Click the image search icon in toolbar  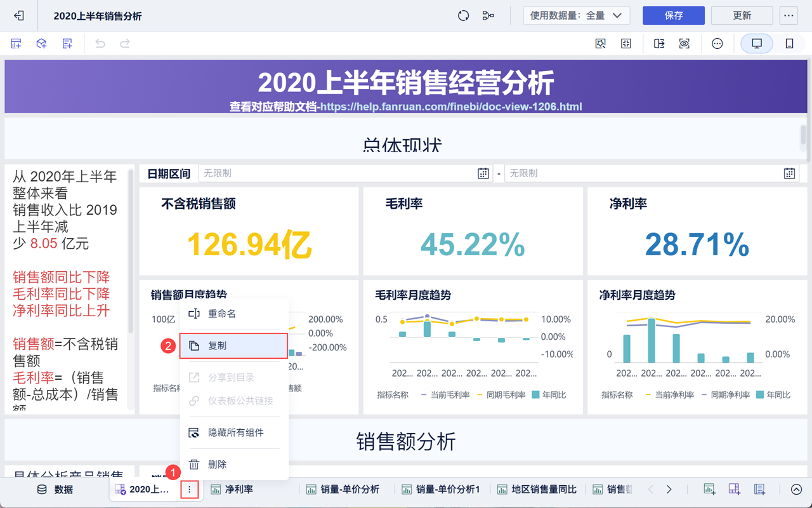601,44
